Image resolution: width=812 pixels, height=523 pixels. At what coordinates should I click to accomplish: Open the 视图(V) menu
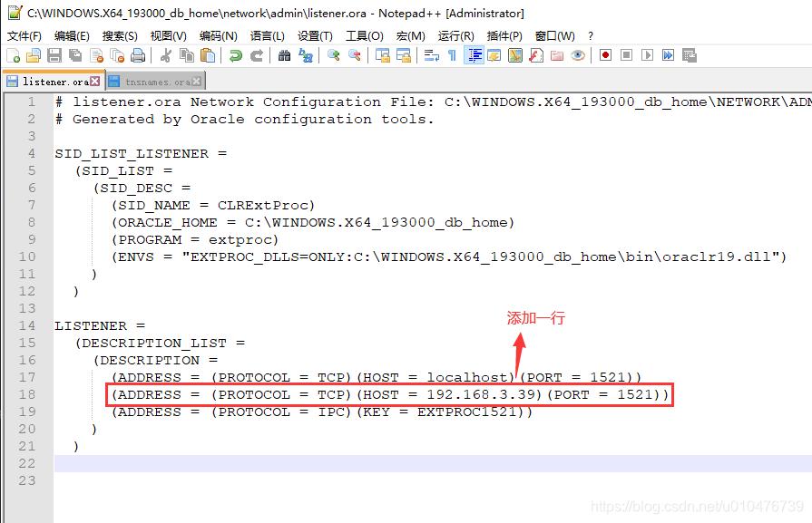tap(169, 35)
